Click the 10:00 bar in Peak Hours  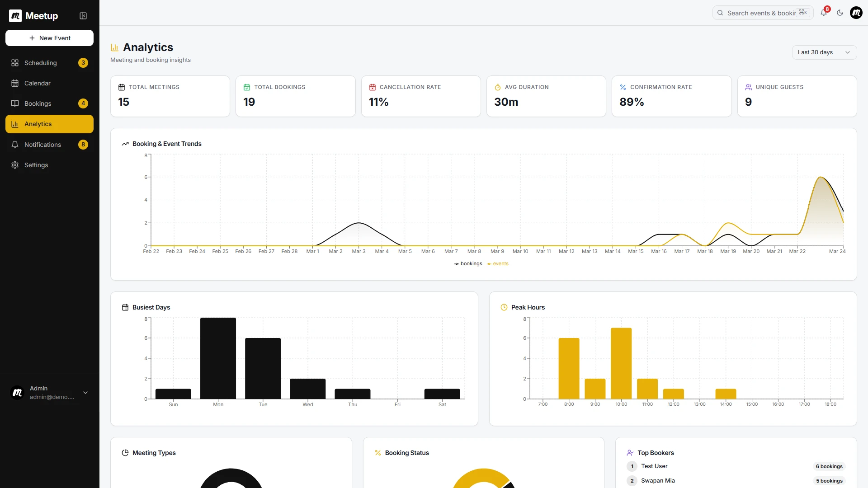621,363
